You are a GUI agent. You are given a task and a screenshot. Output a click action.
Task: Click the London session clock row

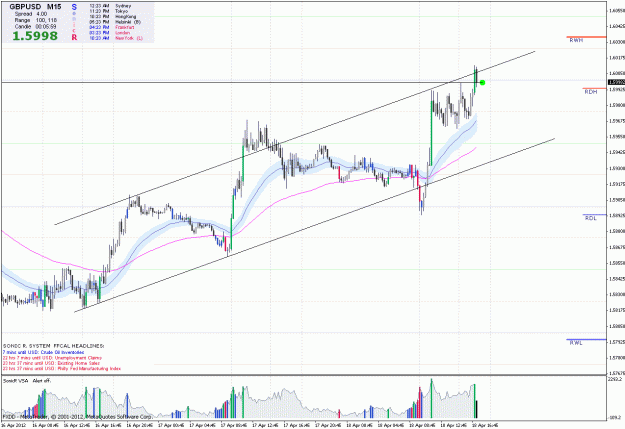(x=110, y=33)
